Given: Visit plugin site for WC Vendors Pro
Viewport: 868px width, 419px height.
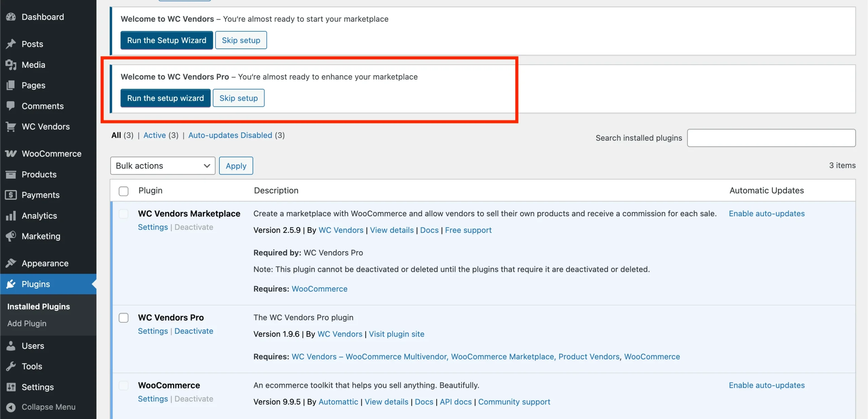Looking at the screenshot, I should pos(397,334).
